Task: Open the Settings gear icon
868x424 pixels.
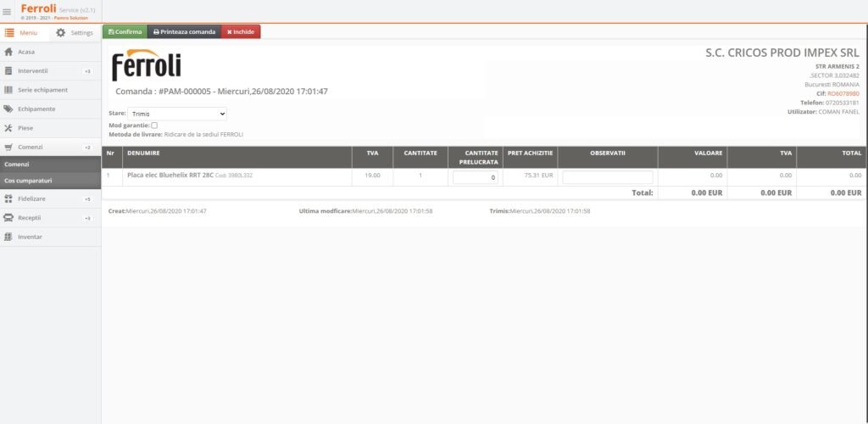Action: tap(60, 33)
